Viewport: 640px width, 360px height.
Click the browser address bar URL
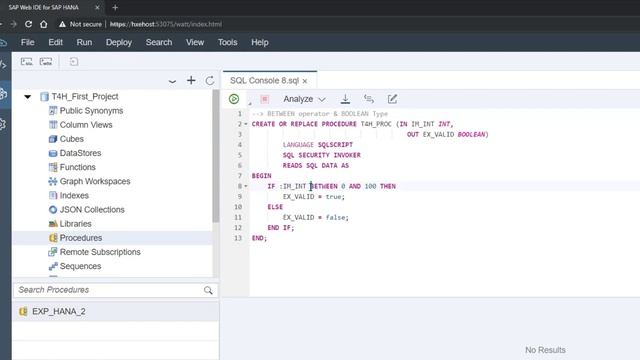[166, 24]
